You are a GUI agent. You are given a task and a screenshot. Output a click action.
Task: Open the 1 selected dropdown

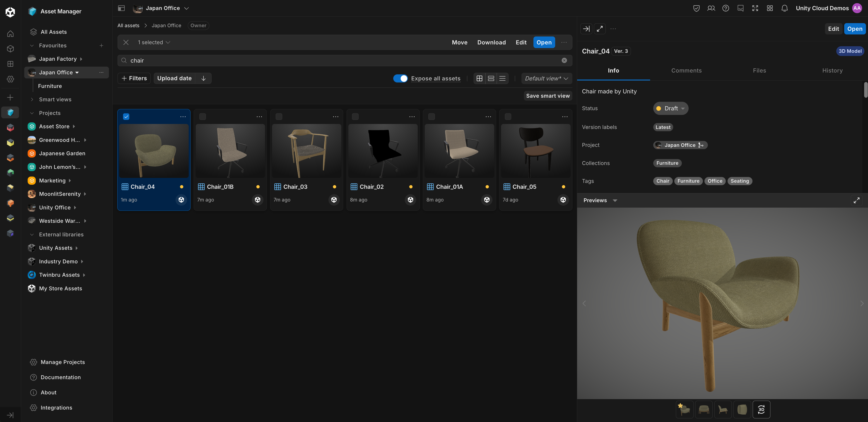(x=154, y=42)
